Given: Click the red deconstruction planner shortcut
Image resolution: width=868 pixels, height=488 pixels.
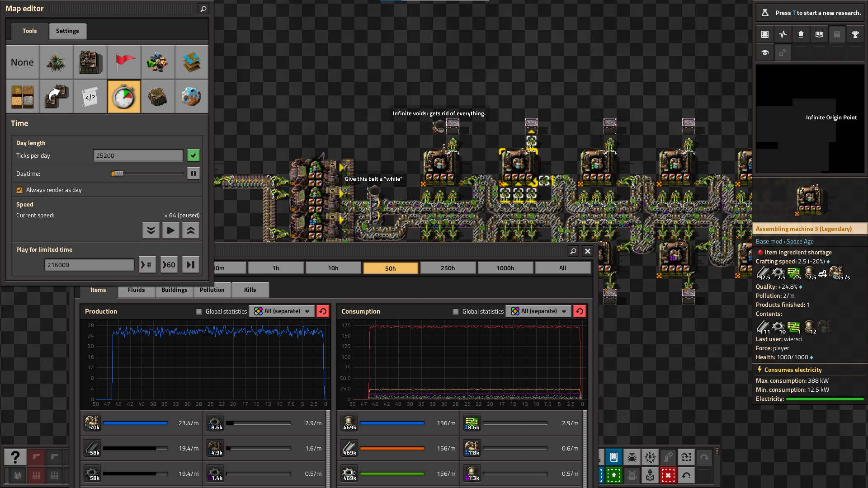Looking at the screenshot, I should point(668,475).
